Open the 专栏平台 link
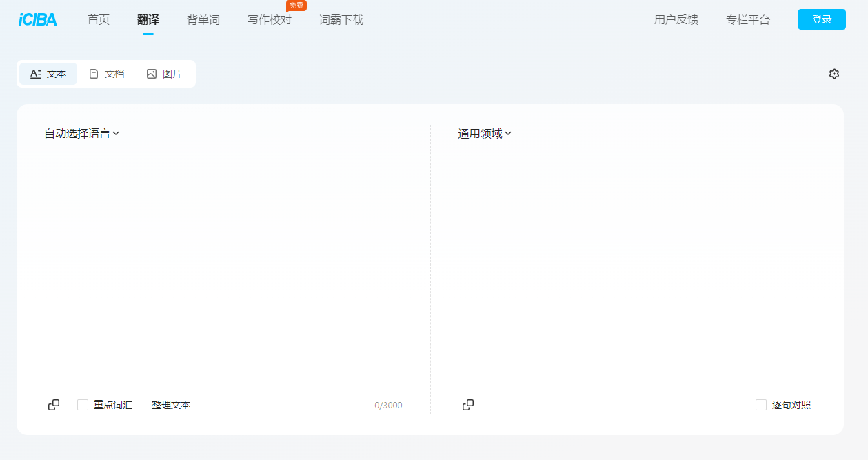The height and width of the screenshot is (460, 868). (748, 20)
